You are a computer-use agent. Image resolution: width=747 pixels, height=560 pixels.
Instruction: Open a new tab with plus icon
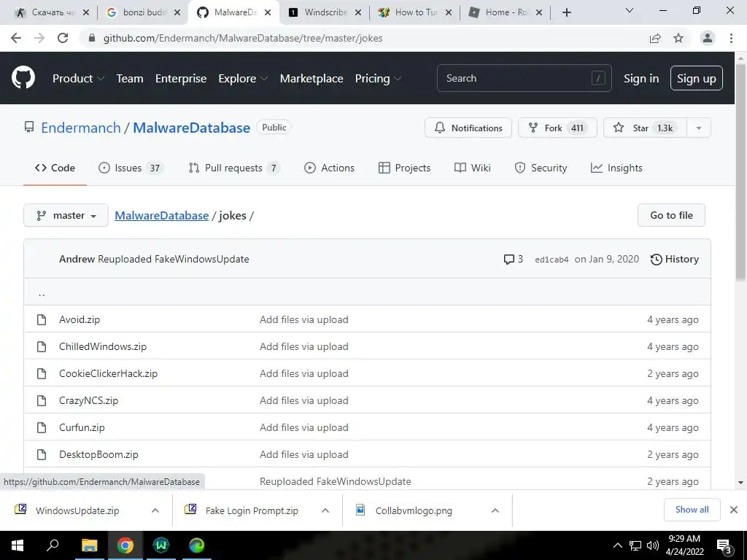pyautogui.click(x=566, y=12)
